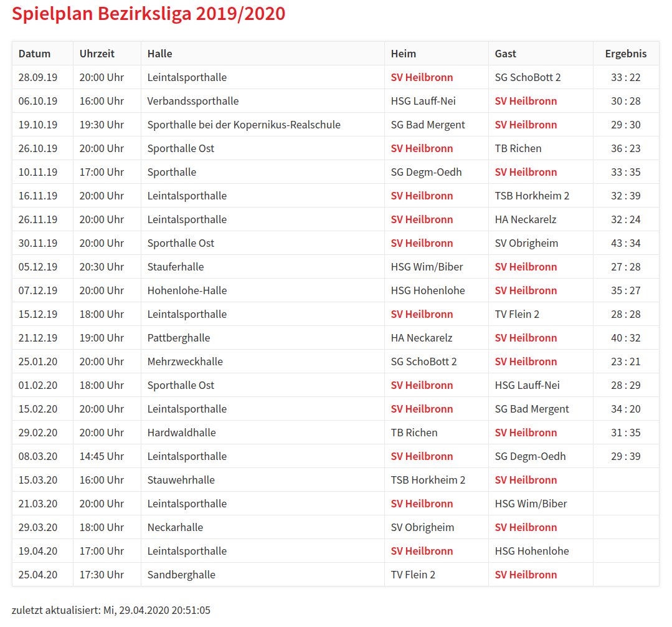
Task: Click the Neckarhalle hall cell
Action: tap(175, 527)
